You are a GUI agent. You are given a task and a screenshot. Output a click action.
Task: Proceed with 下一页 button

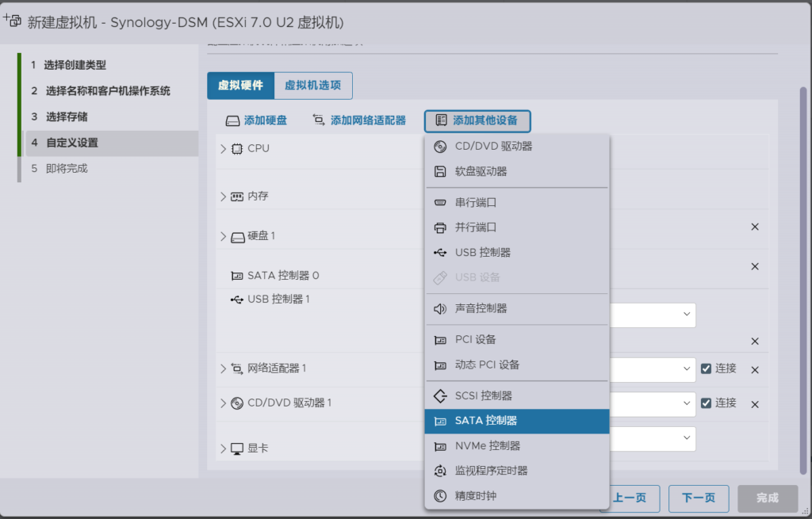699,498
